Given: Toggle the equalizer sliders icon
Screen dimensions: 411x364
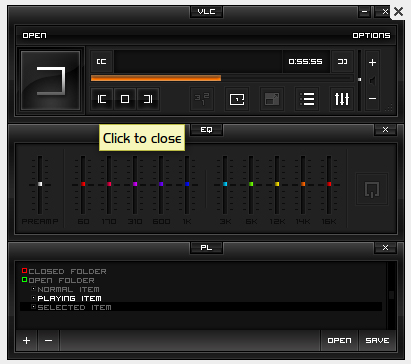Looking at the screenshot, I should [342, 99].
